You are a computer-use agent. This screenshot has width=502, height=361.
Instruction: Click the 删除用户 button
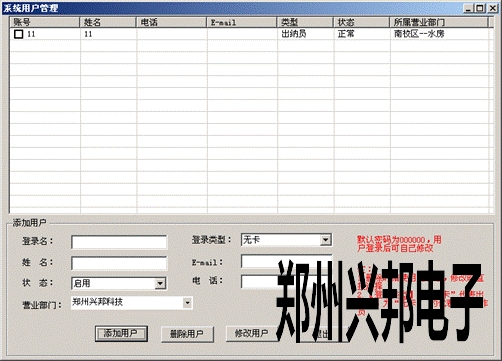pos(187,334)
